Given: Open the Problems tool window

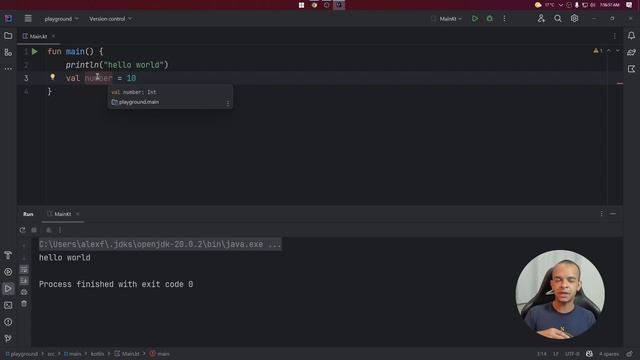Looking at the screenshot, I should pos(8,322).
